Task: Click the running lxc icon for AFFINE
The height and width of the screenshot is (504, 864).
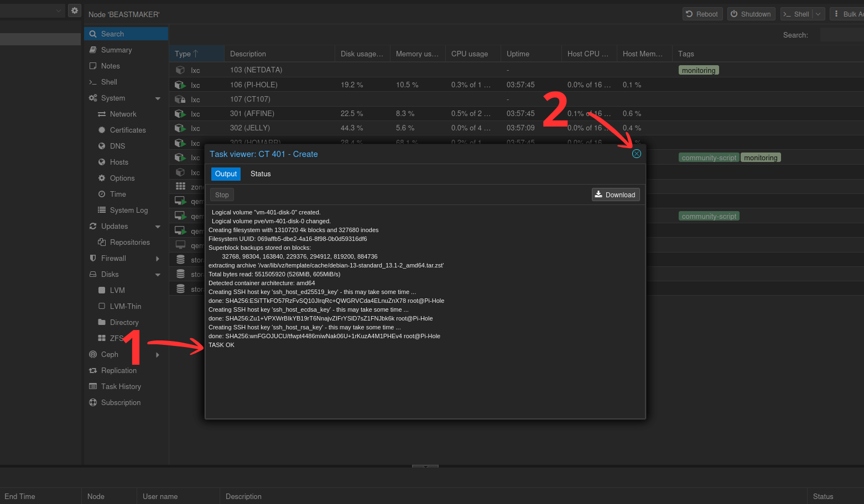Action: pyautogui.click(x=180, y=113)
